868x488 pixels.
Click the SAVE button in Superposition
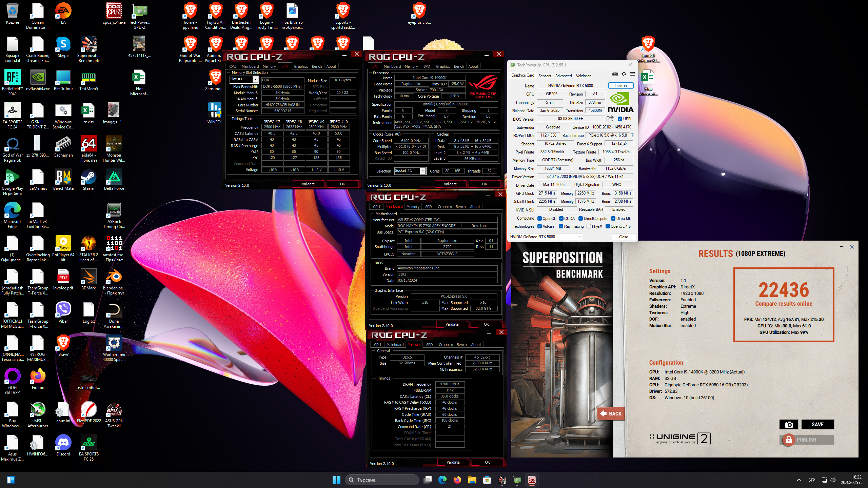[817, 424]
